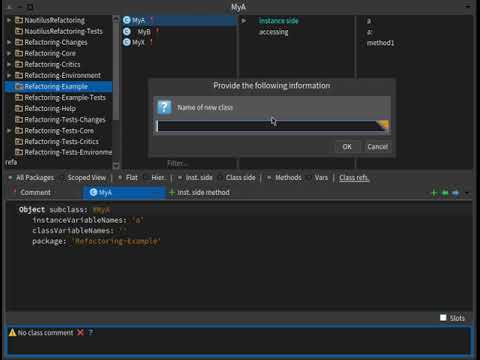Open the dropdown arrow at tab bar right end
This screenshot has height=360, width=480.
467,193
